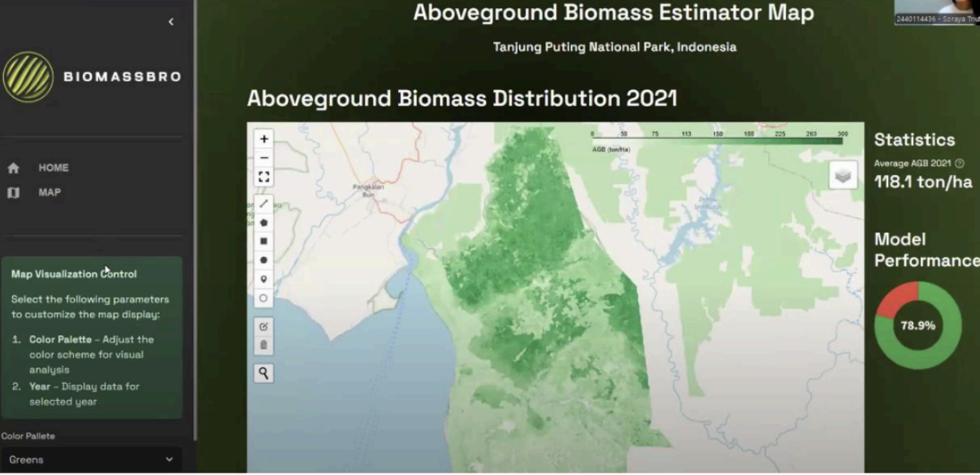The height and width of the screenshot is (475, 980).
Task: Click the BiomassBro logo
Action: click(91, 77)
